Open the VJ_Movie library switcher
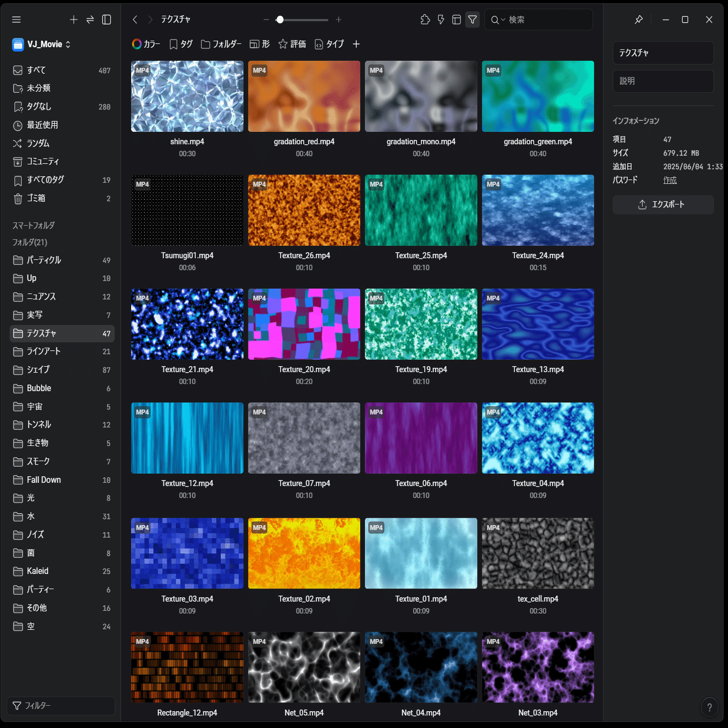The image size is (728, 728). 42,44
